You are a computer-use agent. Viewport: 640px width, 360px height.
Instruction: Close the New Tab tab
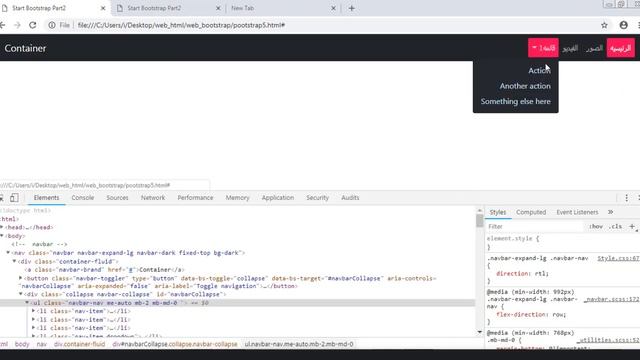coord(333,8)
